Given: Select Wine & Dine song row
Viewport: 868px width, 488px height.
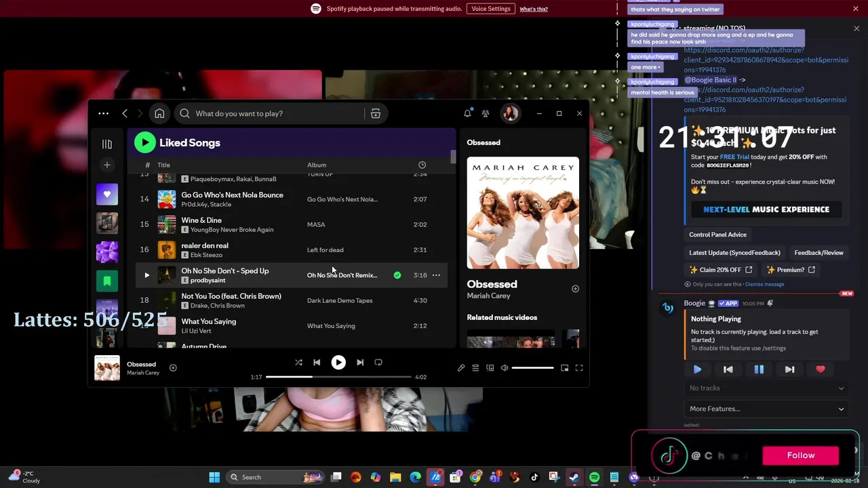Looking at the screenshot, I should coord(292,224).
